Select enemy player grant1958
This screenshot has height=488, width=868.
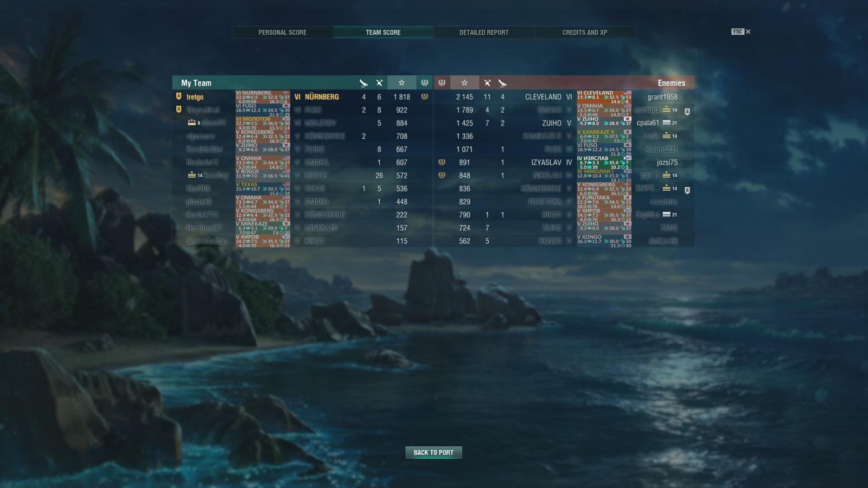(662, 97)
